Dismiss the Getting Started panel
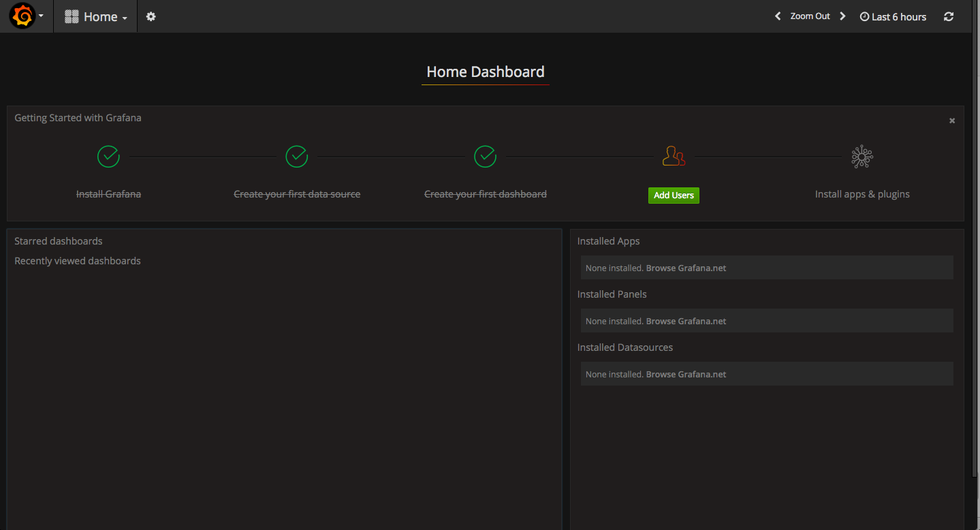Screen dimensions: 980x530 [x=952, y=121]
